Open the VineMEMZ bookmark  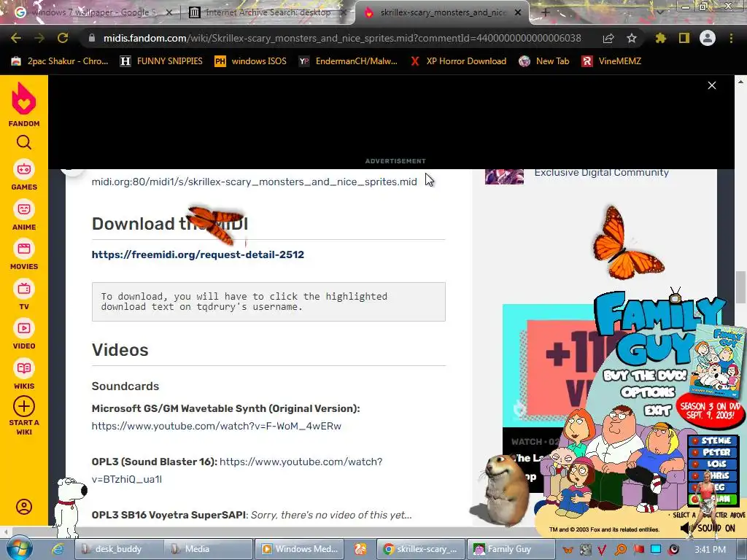(x=612, y=61)
